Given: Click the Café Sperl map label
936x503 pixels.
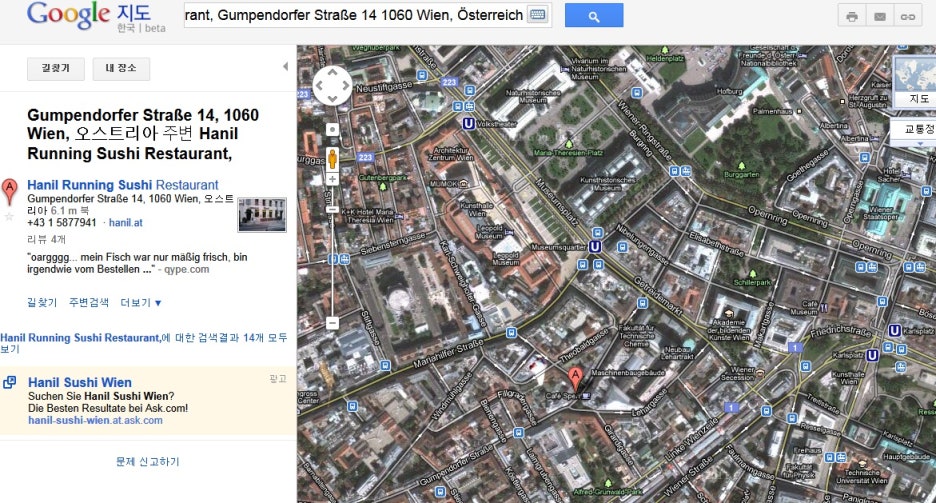Looking at the screenshot, I should pyautogui.click(x=562, y=396).
